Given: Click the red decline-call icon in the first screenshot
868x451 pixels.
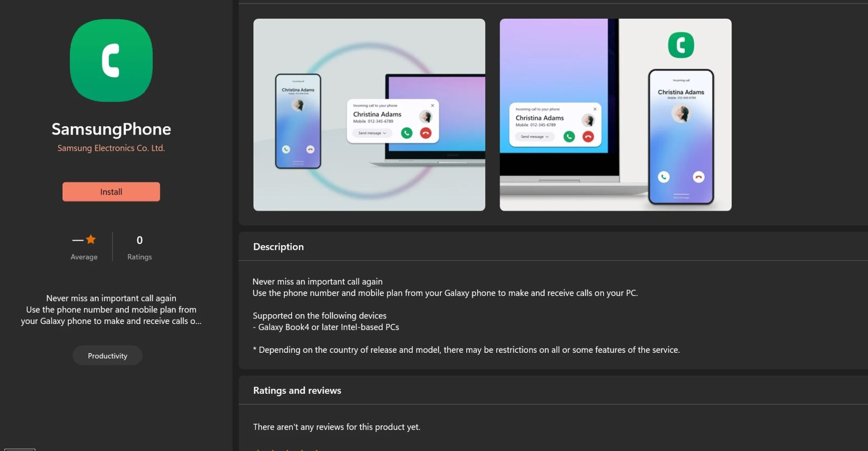Looking at the screenshot, I should pyautogui.click(x=426, y=133).
